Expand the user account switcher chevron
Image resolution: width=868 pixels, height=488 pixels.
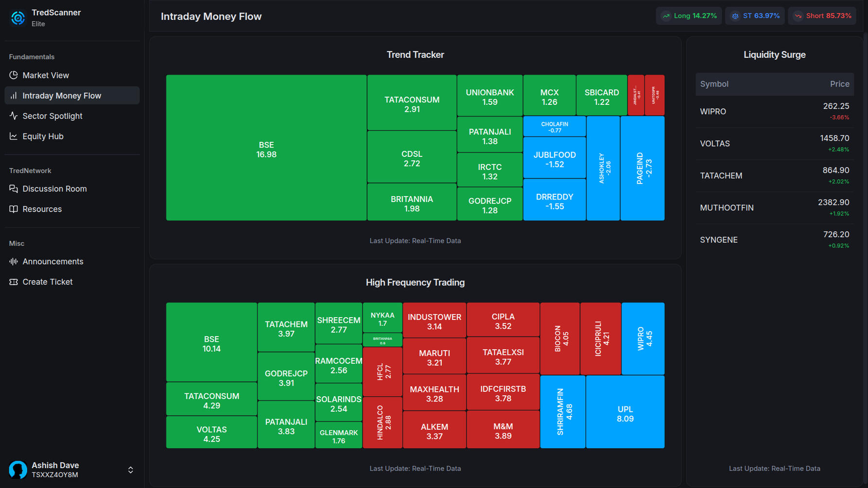click(x=130, y=470)
